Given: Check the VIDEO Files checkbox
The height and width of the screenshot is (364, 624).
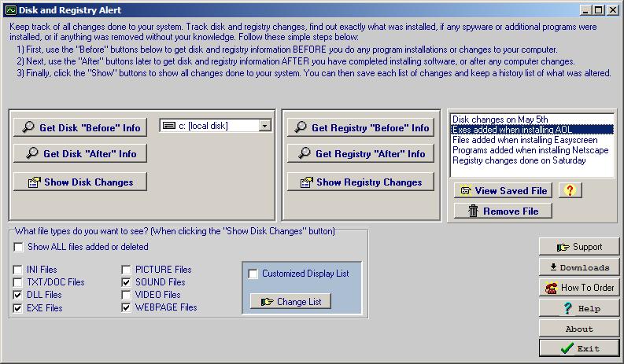Looking at the screenshot, I should (126, 295).
